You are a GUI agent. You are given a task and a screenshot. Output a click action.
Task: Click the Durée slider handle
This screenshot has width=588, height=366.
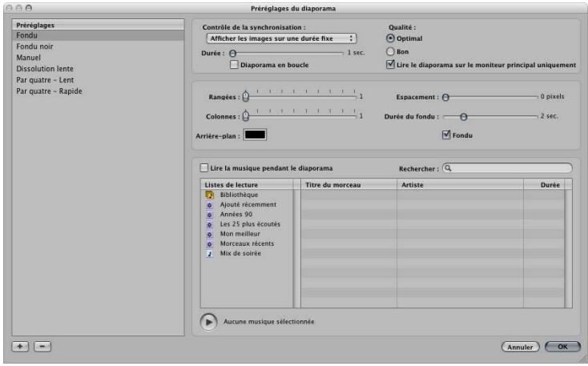click(x=233, y=54)
